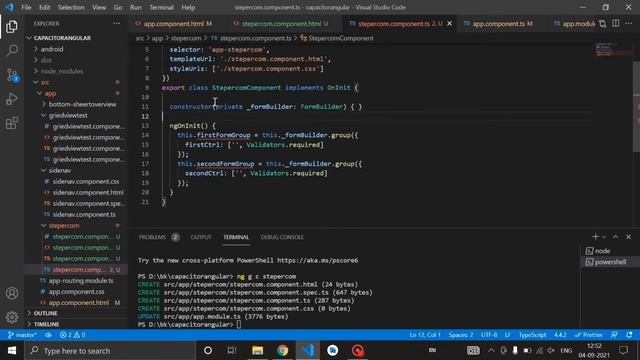Open app.component.css in explorer
The image size is (640, 360).
coord(76,291)
